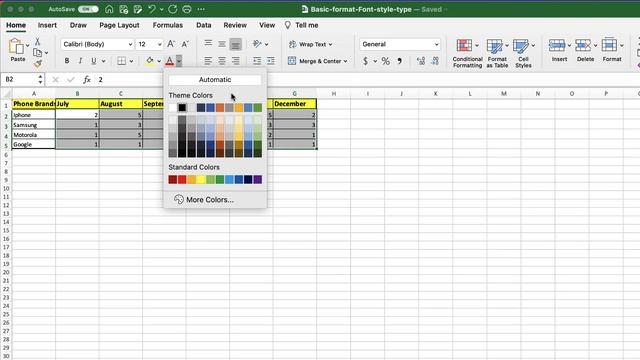This screenshot has width=640, height=360.
Task: Center text horizontally
Action: pos(222,61)
